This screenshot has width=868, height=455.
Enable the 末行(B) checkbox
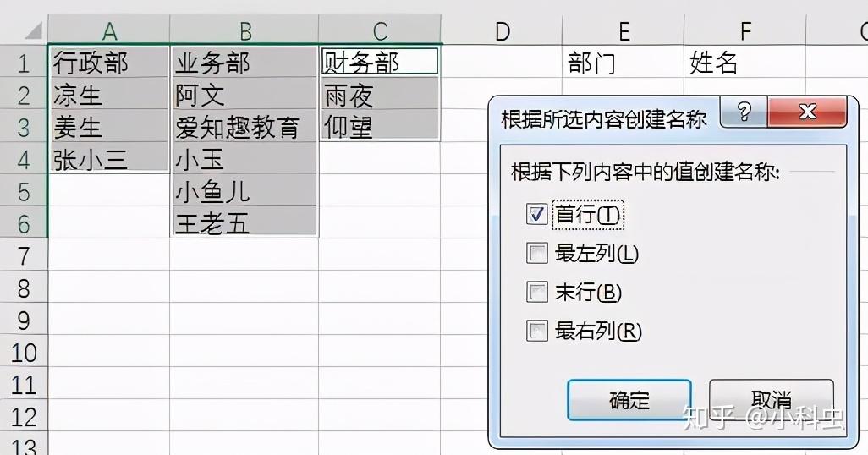point(536,292)
